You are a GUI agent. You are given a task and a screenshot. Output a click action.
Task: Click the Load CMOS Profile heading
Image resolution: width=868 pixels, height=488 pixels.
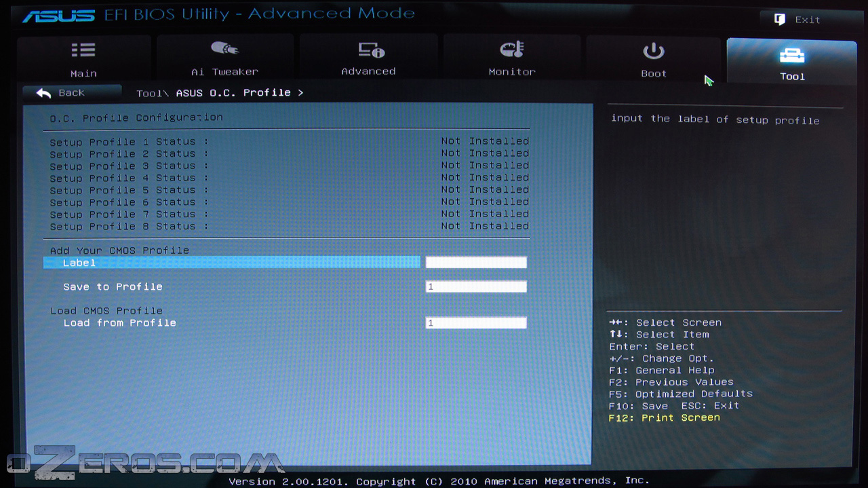(x=106, y=311)
